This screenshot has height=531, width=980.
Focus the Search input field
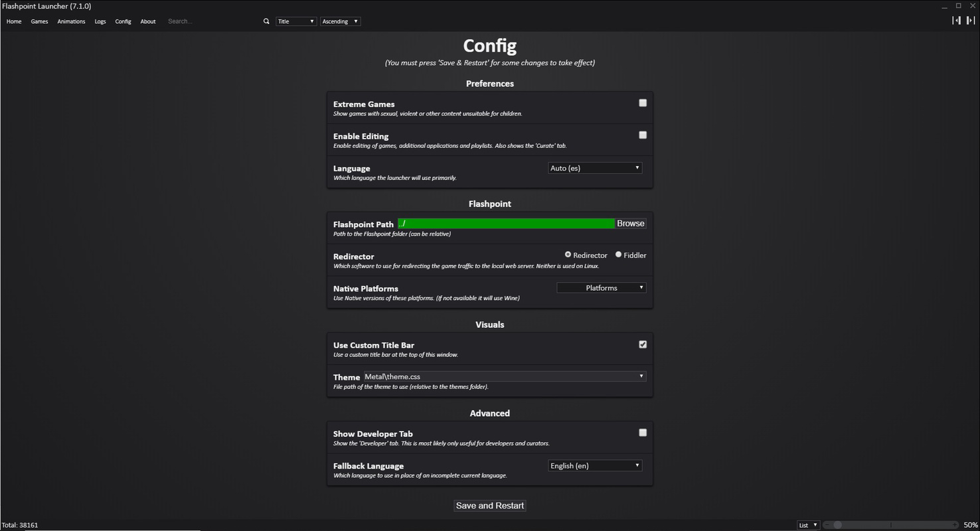pos(212,21)
